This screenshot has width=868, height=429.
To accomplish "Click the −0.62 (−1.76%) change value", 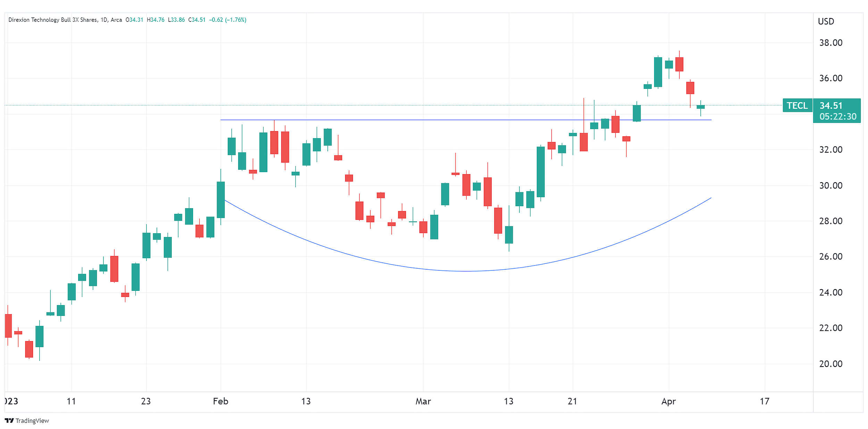I will 227,20.
